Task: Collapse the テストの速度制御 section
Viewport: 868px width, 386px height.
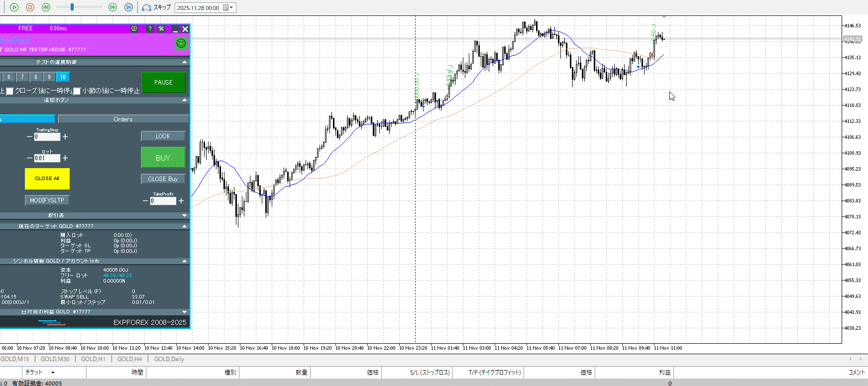Action: click(x=185, y=62)
